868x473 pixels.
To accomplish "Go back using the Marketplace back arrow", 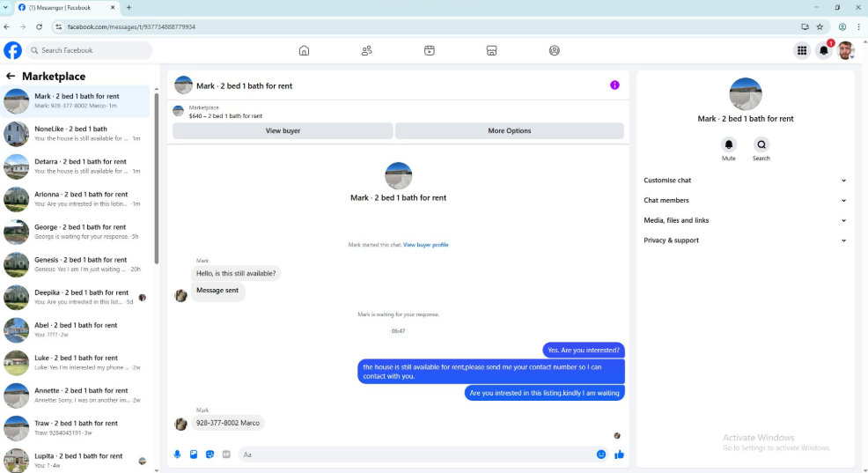I will [11, 76].
